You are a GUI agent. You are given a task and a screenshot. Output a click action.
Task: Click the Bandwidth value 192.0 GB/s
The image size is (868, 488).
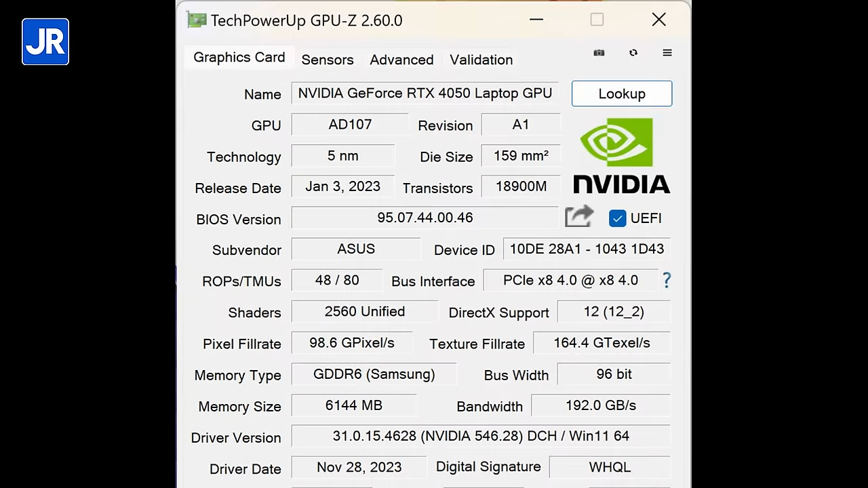click(x=601, y=405)
